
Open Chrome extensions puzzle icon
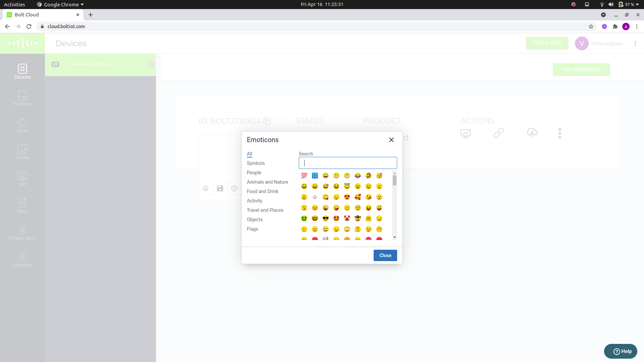click(x=615, y=26)
